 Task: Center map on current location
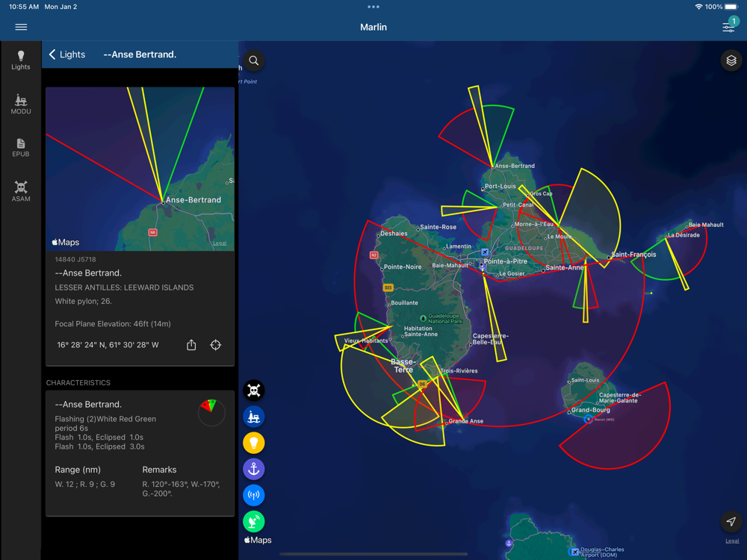(731, 521)
